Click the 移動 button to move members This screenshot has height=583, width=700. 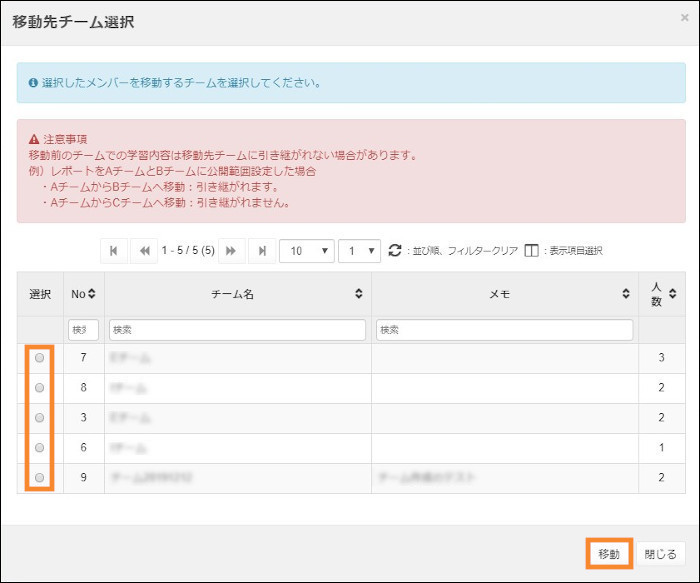609,553
